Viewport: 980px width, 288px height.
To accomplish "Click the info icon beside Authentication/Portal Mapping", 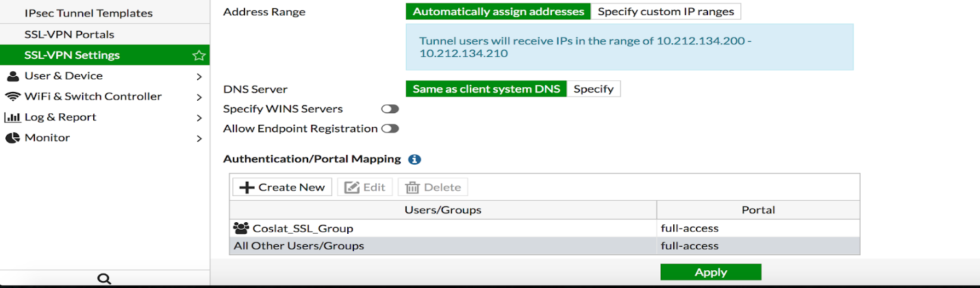I will [414, 159].
